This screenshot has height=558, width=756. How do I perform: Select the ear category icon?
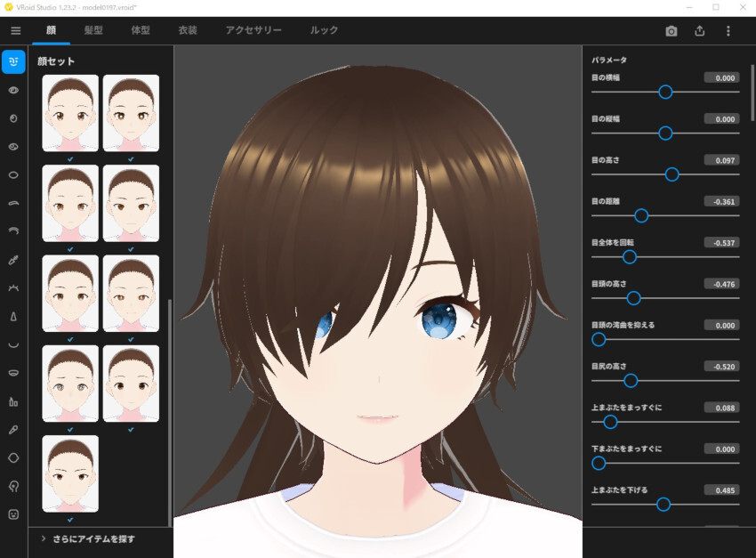pyautogui.click(x=13, y=486)
